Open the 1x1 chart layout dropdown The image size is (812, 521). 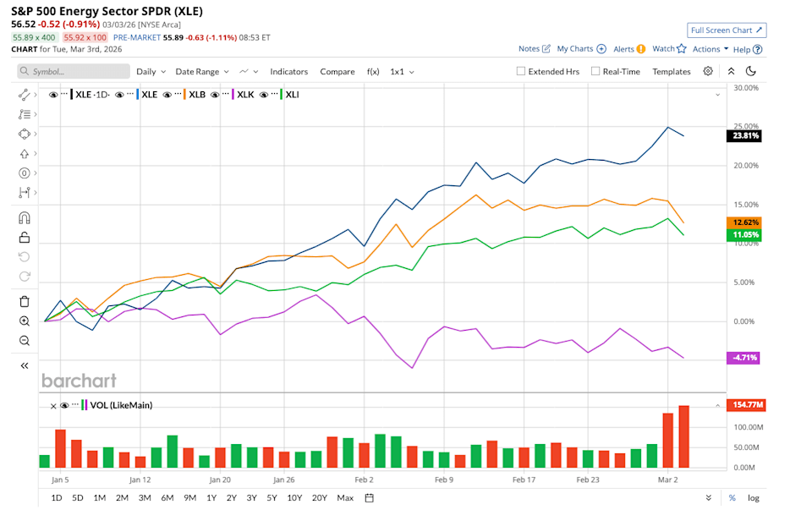pos(398,72)
